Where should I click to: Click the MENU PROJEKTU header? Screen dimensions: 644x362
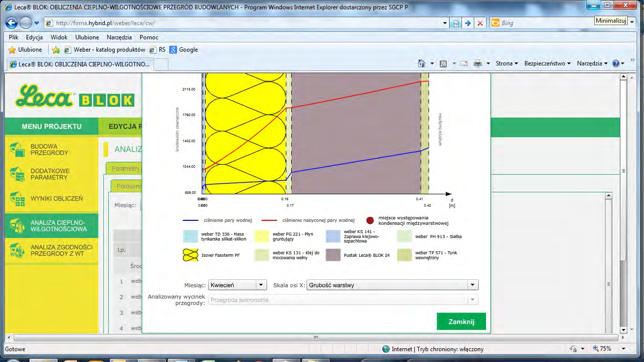click(52, 126)
